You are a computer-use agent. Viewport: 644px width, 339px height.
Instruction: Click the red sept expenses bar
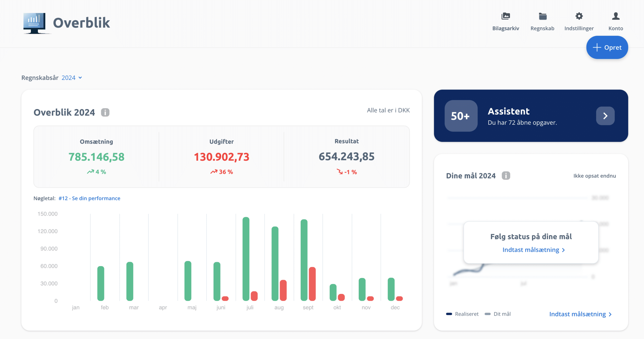(312, 284)
